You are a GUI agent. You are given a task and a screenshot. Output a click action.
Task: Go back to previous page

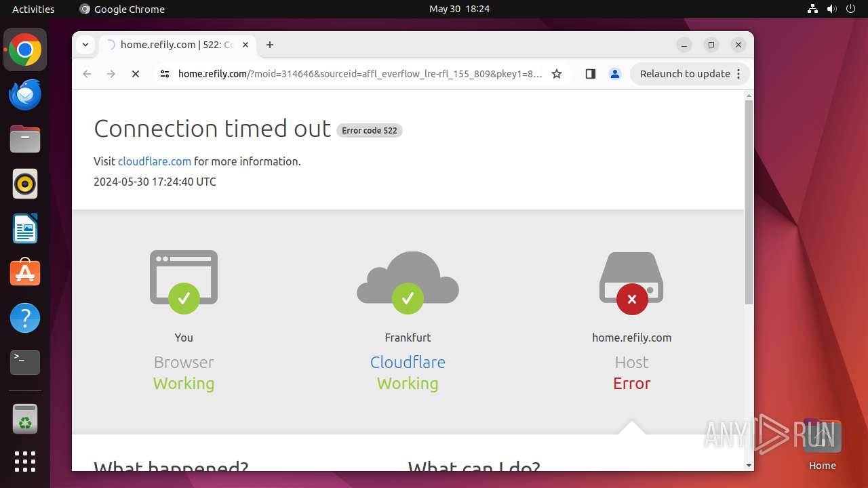[x=87, y=74]
